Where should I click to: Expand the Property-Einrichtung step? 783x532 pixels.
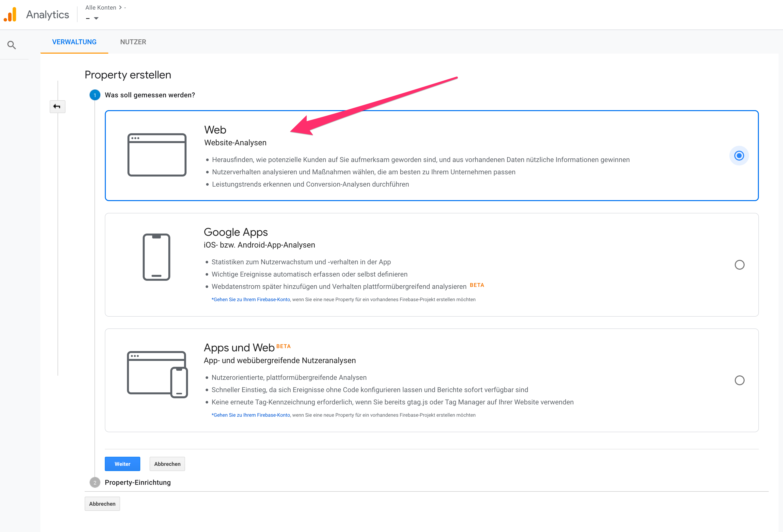138,483
